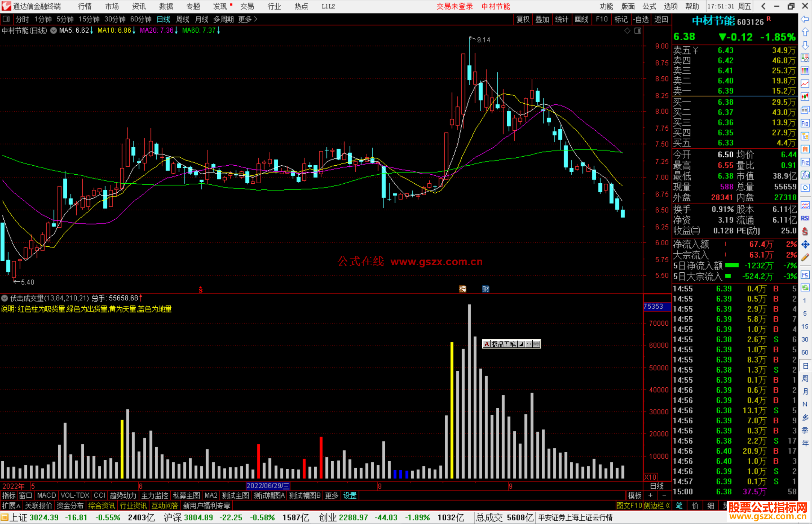Click the X10 scale label on volume axis
This screenshot has height=524, width=812.
650,477
